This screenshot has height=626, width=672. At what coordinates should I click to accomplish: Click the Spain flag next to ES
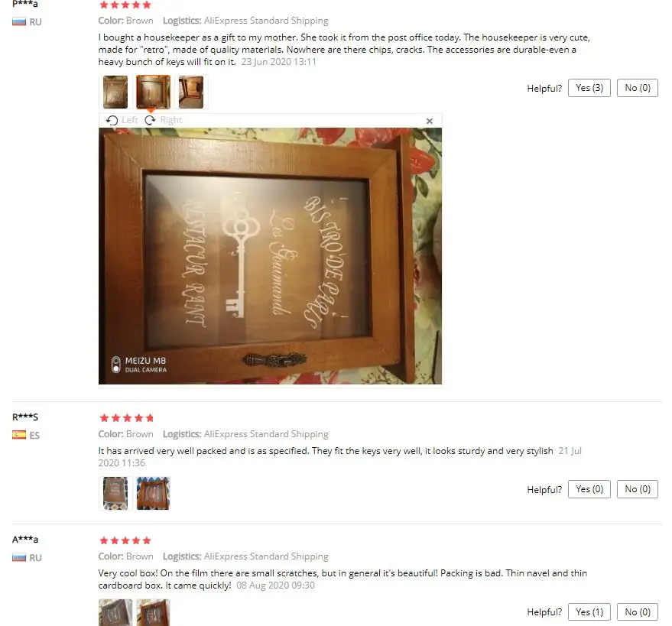pyautogui.click(x=19, y=435)
